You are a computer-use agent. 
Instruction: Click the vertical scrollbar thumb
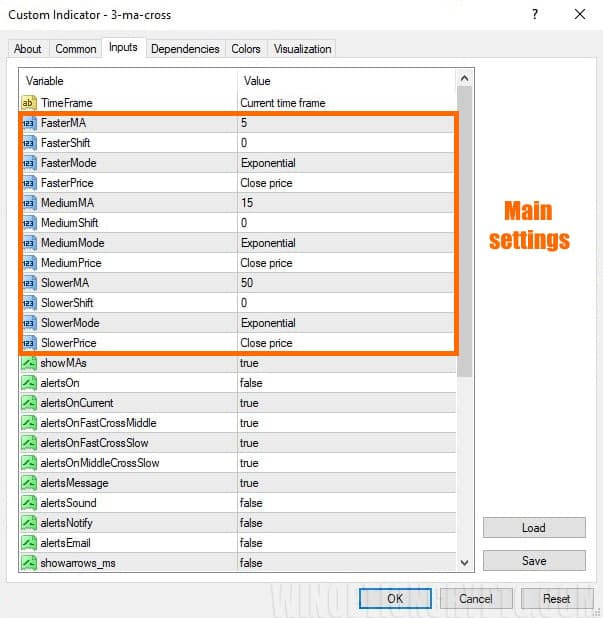465,232
